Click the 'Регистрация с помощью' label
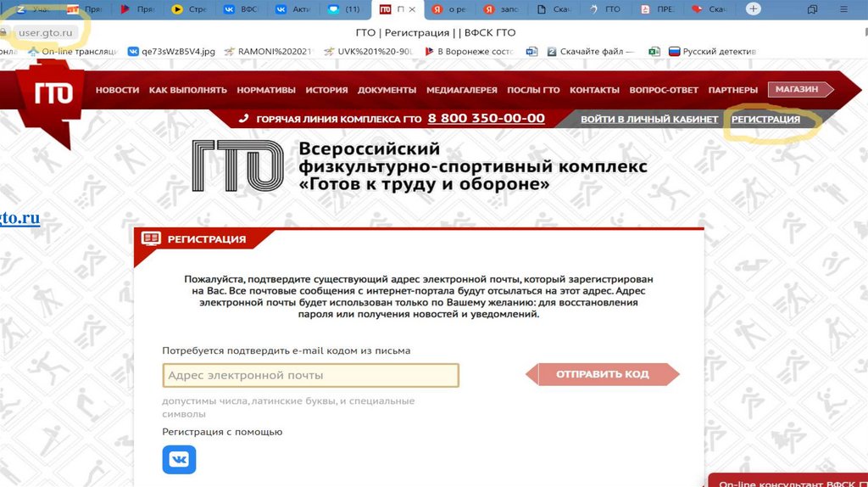 tap(222, 432)
